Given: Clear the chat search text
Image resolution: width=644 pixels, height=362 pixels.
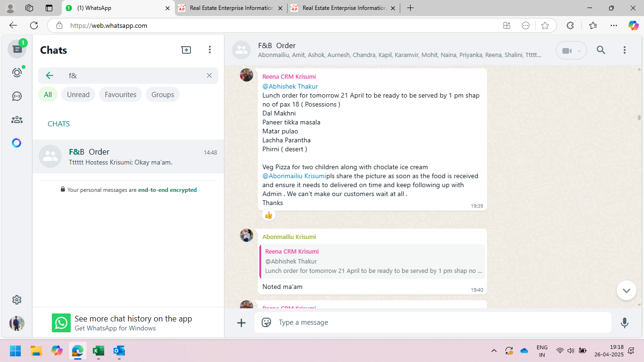Looking at the screenshot, I should point(209,75).
